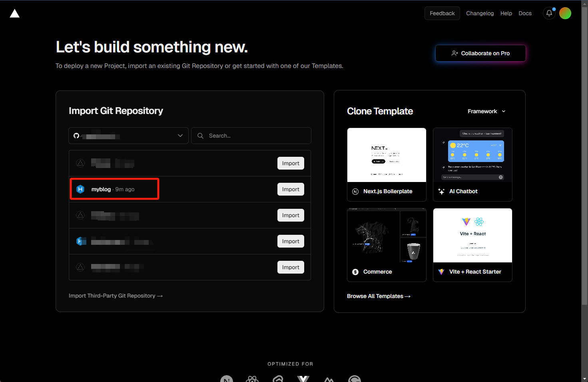Click the Feedback button
The image size is (588, 382).
pos(442,13)
